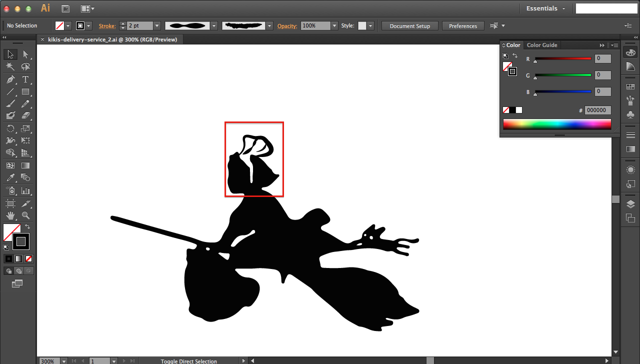640x364 pixels.
Task: Reset default fill and stroke in toolbox
Action: tap(6, 247)
